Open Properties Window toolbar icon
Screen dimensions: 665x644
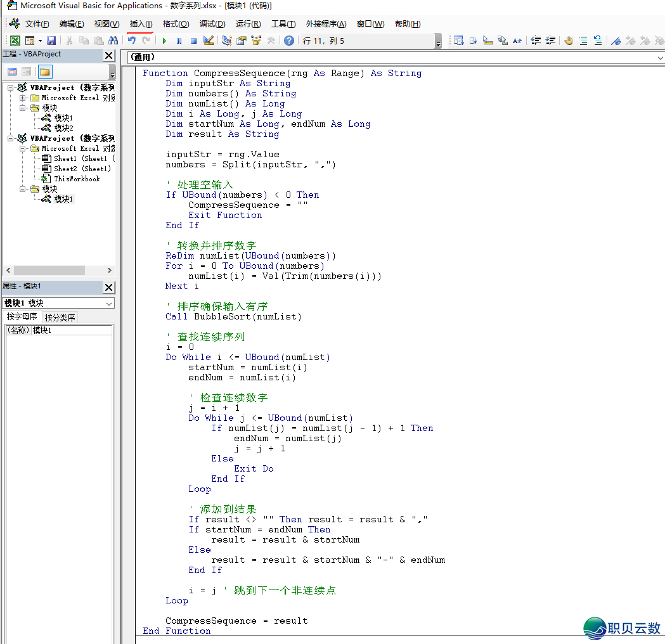click(242, 41)
